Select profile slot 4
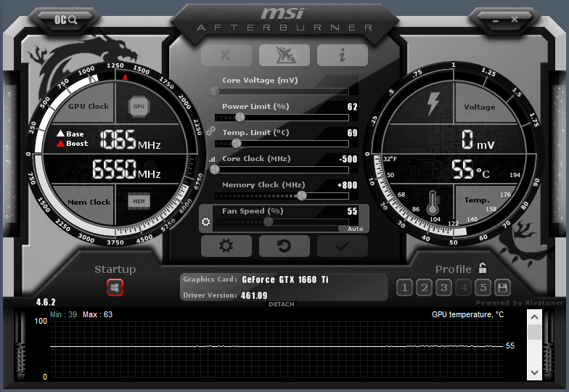 click(x=463, y=287)
